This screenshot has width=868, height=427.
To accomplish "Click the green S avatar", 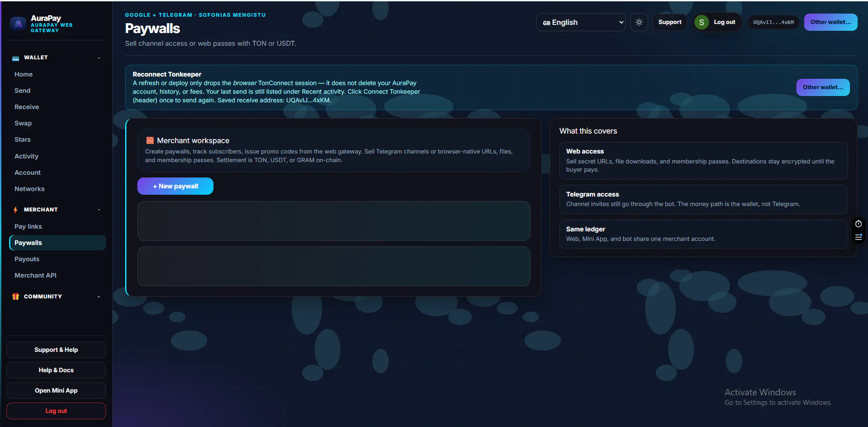I will coord(701,22).
